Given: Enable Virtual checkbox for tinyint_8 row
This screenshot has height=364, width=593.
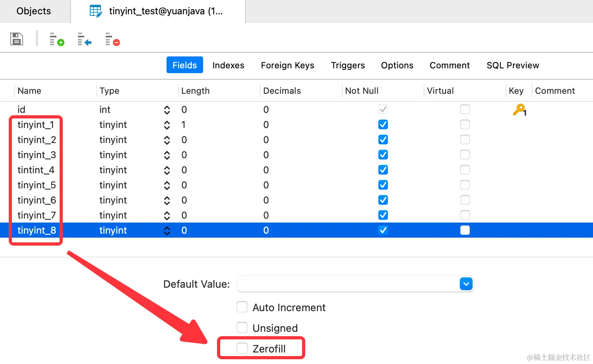Looking at the screenshot, I should [465, 230].
